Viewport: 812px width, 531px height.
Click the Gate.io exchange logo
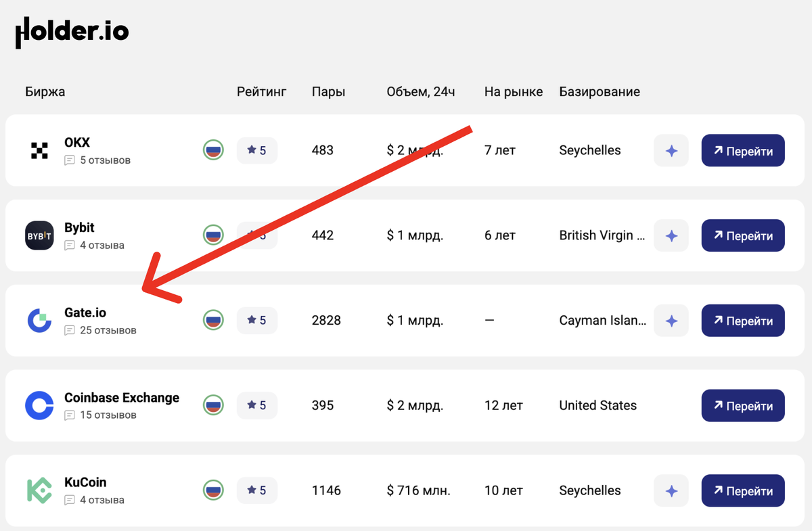click(39, 321)
